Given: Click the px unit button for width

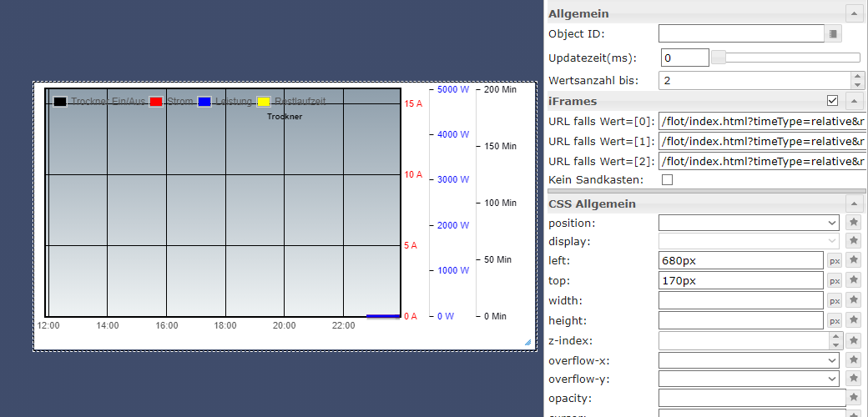Looking at the screenshot, I should point(835,300).
